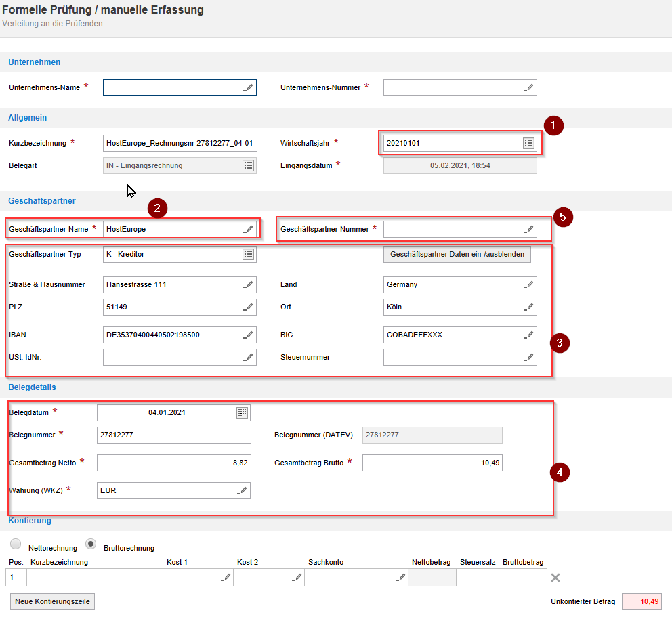Click pencil icon in Kost 1 column
Image resolution: width=672 pixels, height=621 pixels.
pos(226,578)
